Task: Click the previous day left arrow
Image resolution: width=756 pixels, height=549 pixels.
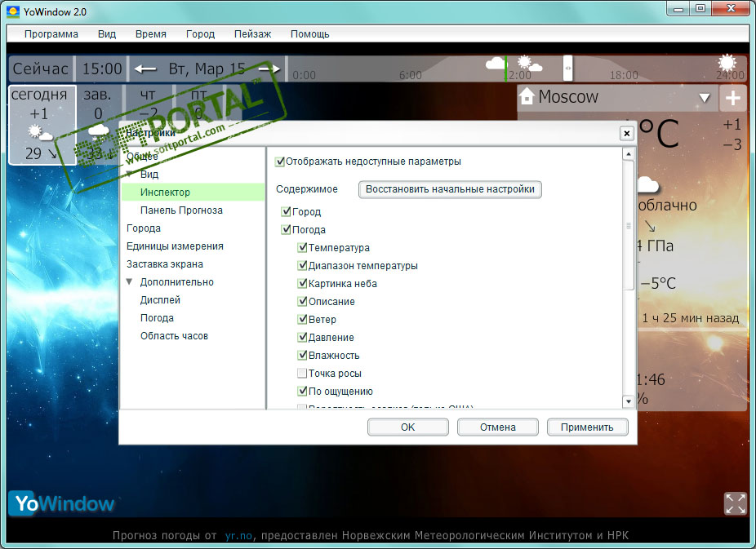Action: coord(145,69)
